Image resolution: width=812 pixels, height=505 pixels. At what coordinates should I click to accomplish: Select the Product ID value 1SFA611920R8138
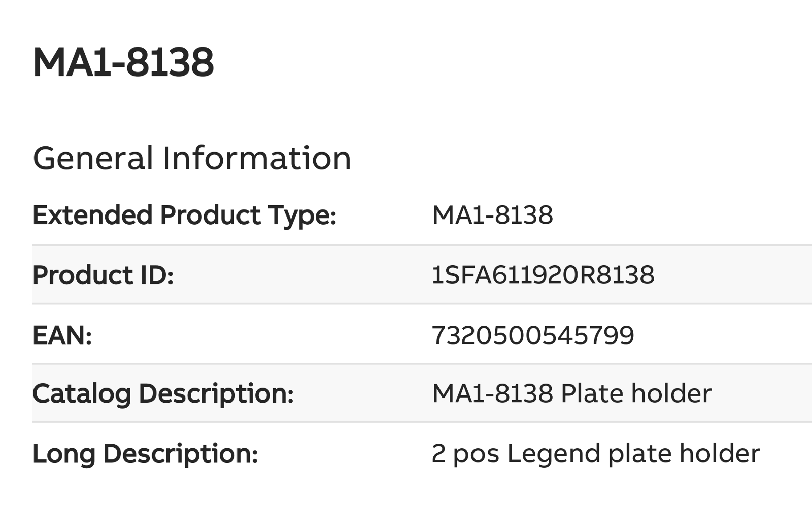(543, 275)
